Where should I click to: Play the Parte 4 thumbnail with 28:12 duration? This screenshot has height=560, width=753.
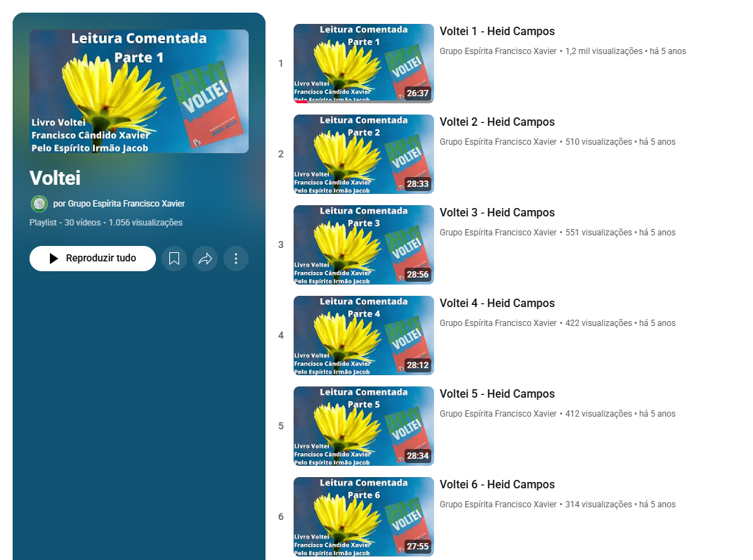(364, 335)
